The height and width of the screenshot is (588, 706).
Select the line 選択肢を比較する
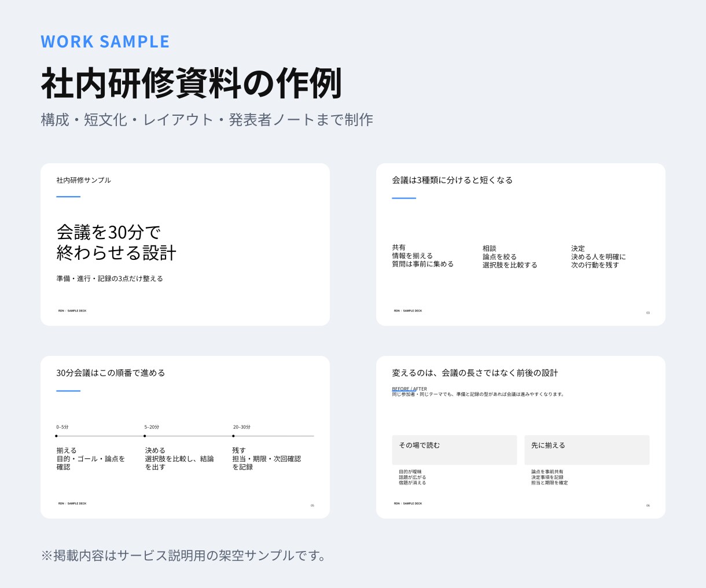(x=510, y=265)
